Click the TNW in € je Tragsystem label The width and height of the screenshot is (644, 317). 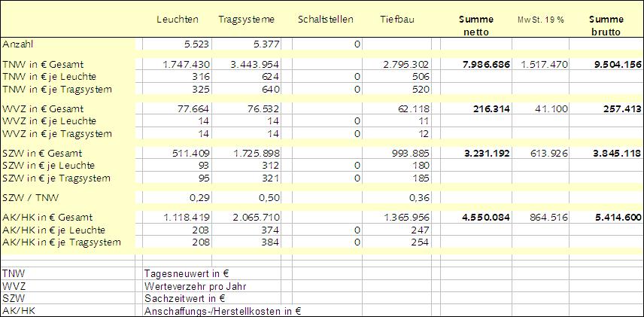coord(56,89)
